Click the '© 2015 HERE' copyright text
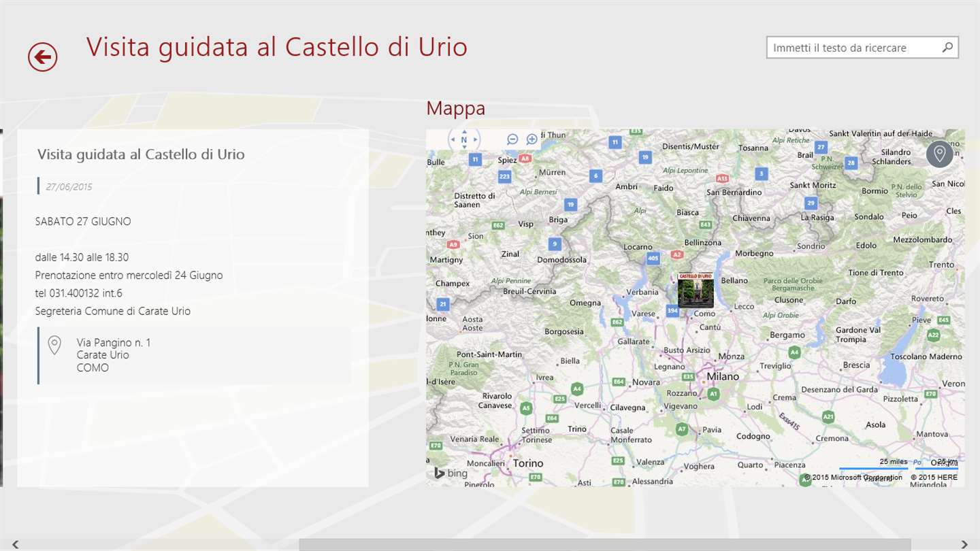 934,478
